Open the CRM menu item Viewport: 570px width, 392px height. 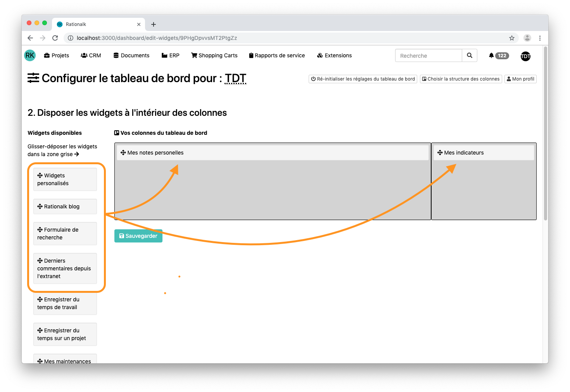coord(91,55)
